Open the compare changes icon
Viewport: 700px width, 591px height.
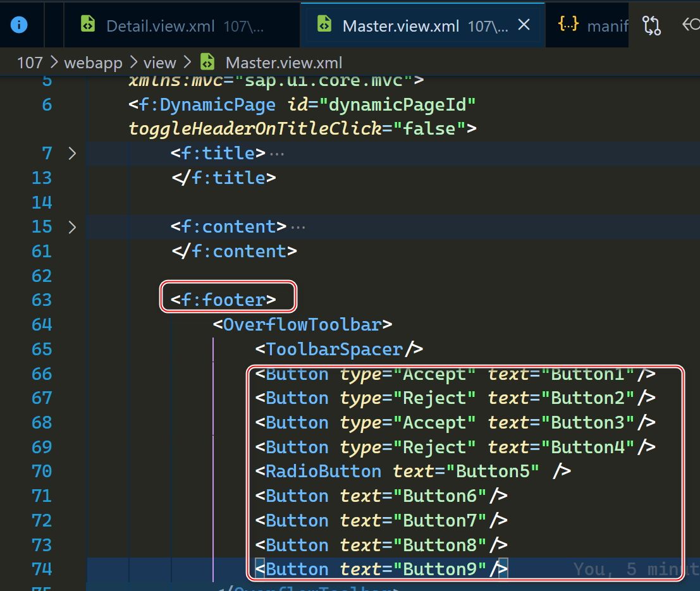click(x=651, y=25)
